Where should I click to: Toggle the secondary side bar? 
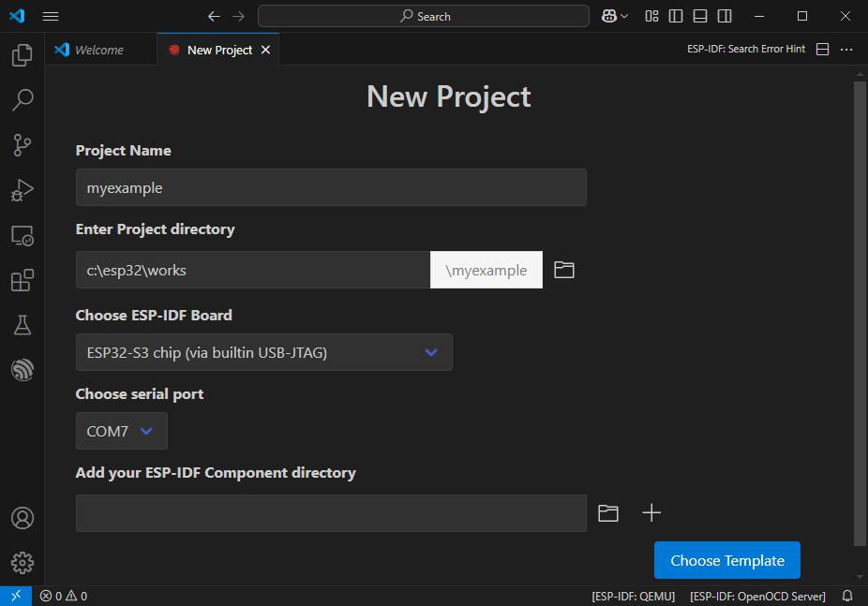[724, 16]
